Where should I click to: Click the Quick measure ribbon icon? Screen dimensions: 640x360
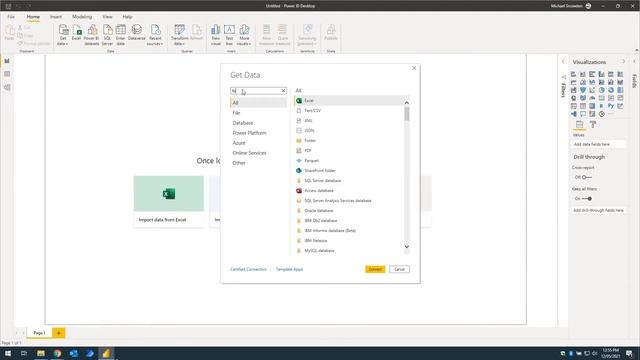click(x=282, y=35)
